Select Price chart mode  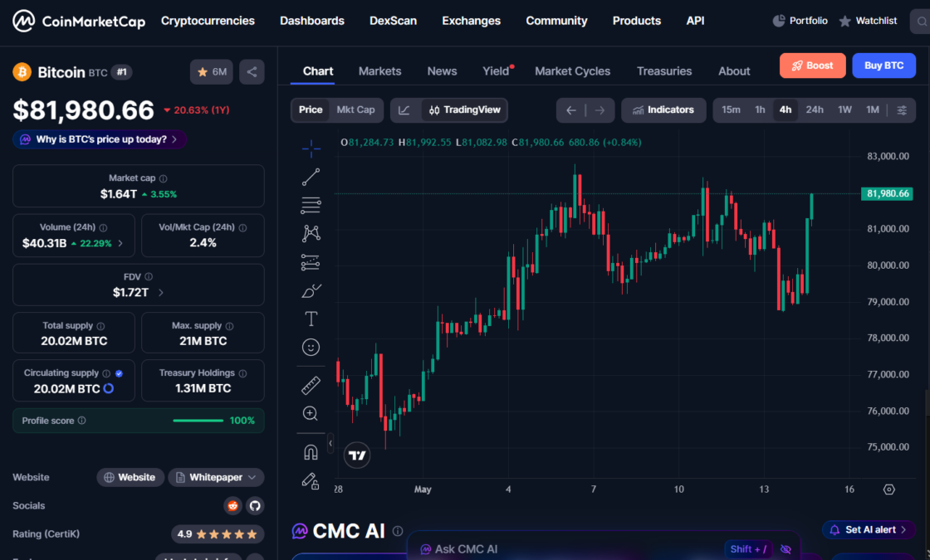coord(311,110)
